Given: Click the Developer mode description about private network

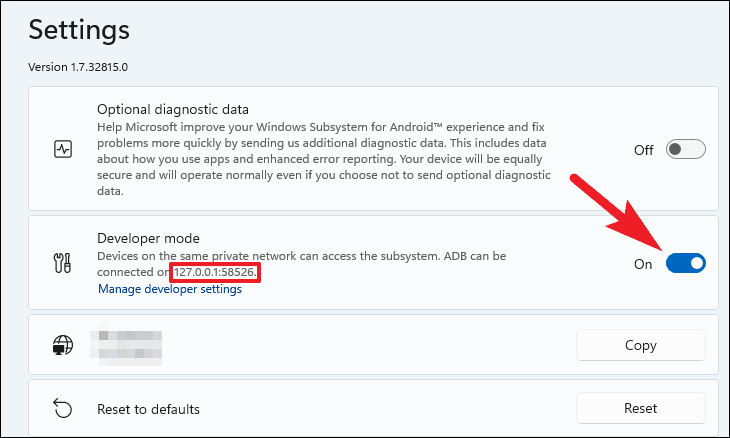Looking at the screenshot, I should point(301,264).
